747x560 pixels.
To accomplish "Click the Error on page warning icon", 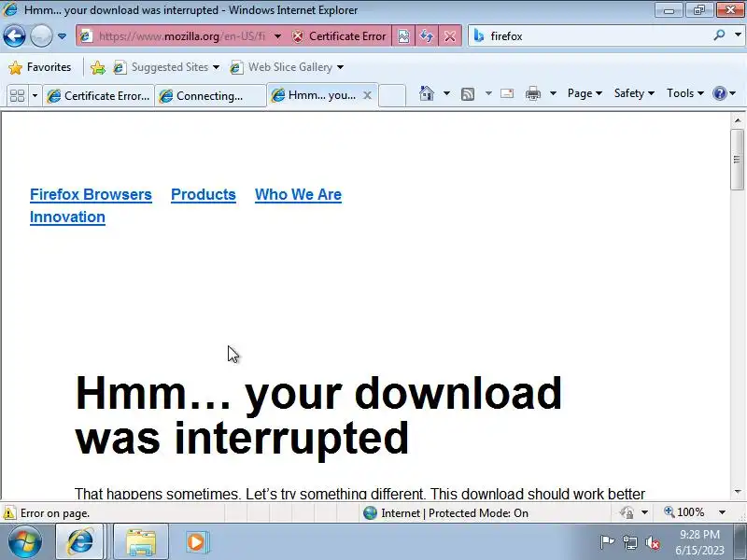I will (x=9, y=513).
